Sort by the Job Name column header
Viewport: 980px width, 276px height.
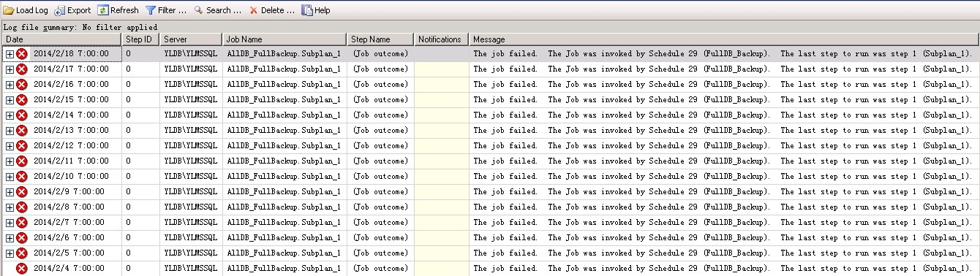(x=284, y=39)
